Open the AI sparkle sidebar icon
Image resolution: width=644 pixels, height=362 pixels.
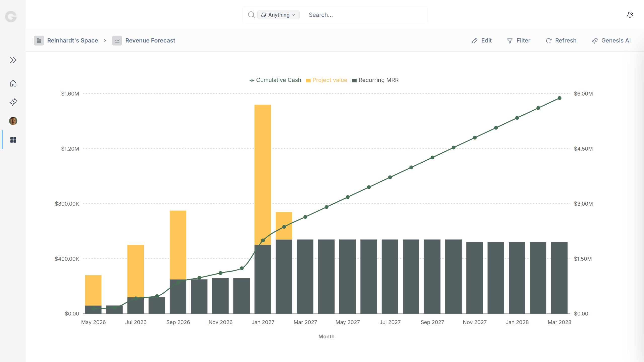tap(13, 102)
